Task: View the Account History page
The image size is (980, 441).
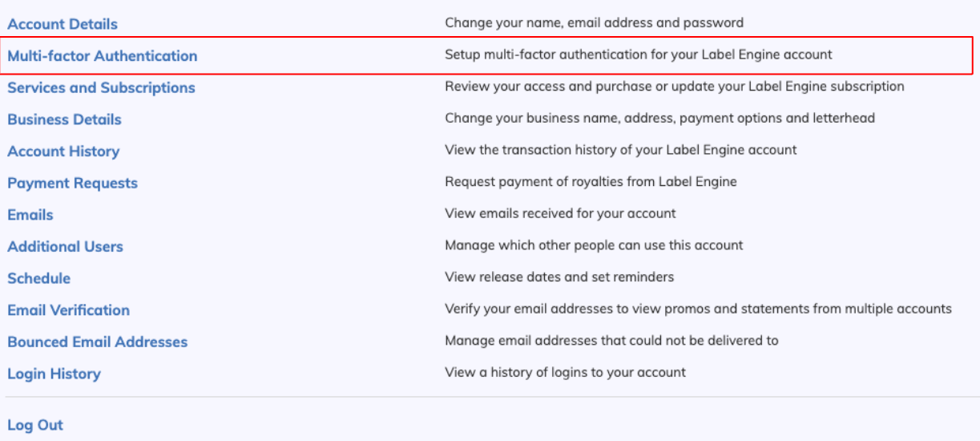Action: pos(63,152)
